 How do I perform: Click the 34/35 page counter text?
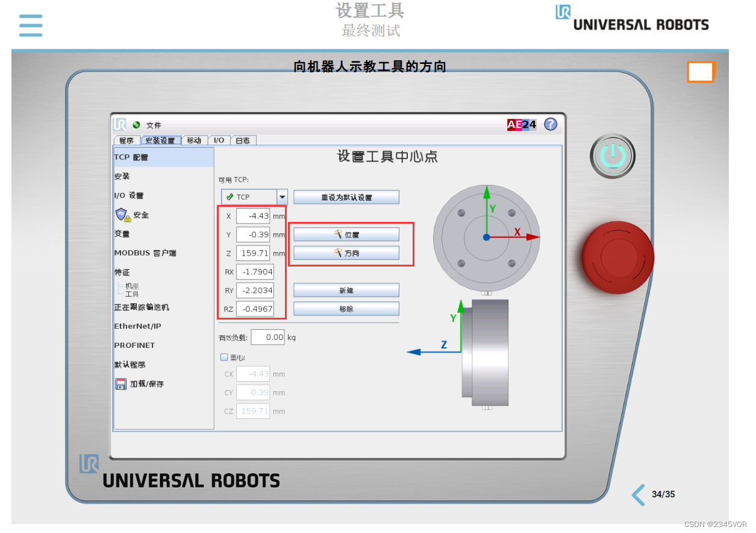pos(663,494)
